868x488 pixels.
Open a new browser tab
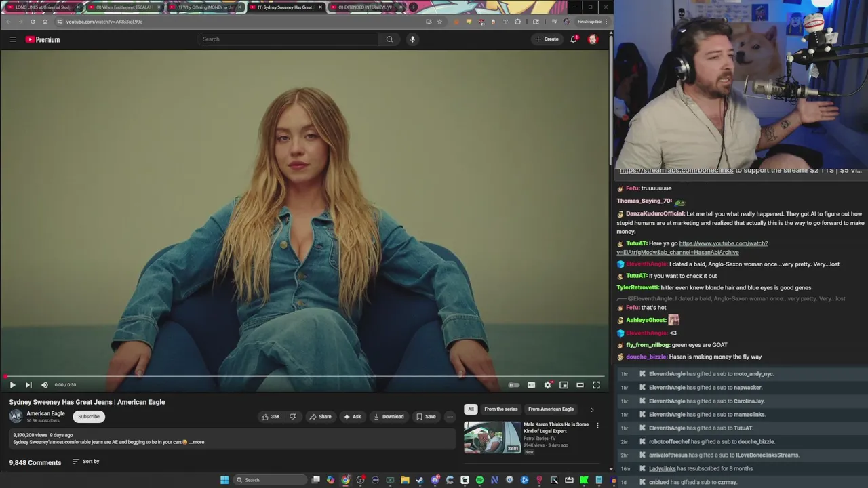click(x=413, y=7)
